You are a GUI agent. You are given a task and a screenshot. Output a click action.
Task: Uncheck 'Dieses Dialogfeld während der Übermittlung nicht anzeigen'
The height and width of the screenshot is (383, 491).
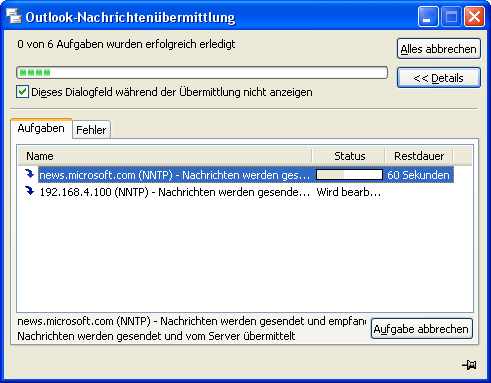22,92
